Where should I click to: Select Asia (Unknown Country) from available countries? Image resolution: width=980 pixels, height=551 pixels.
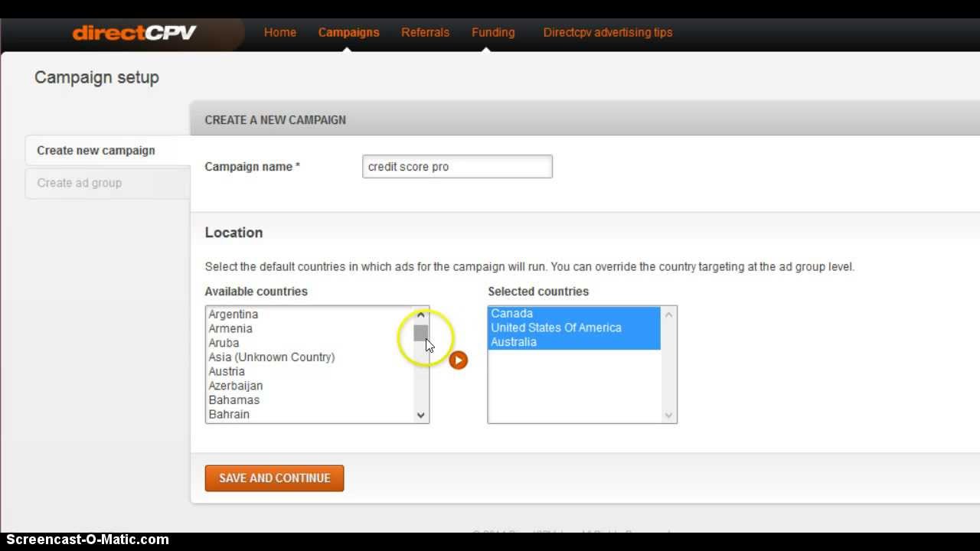point(272,357)
